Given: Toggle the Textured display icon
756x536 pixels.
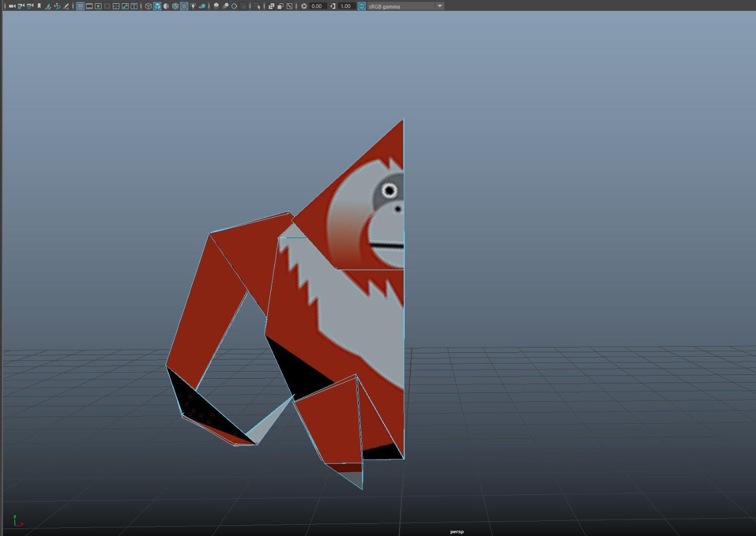Looking at the screenshot, I should click(x=184, y=6).
